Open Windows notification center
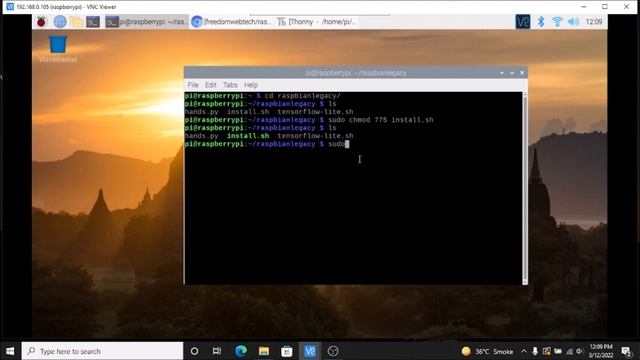 point(626,351)
